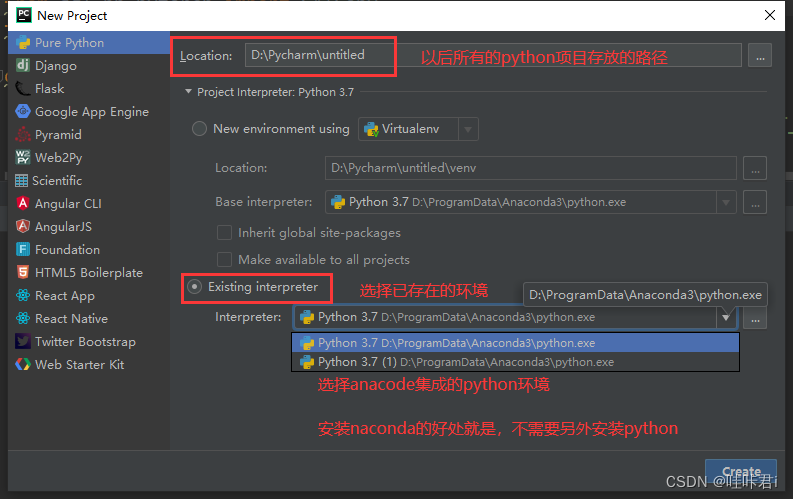Open the Virtualenv dropdown arrow
Viewport: 793px width, 499px height.
coord(468,129)
